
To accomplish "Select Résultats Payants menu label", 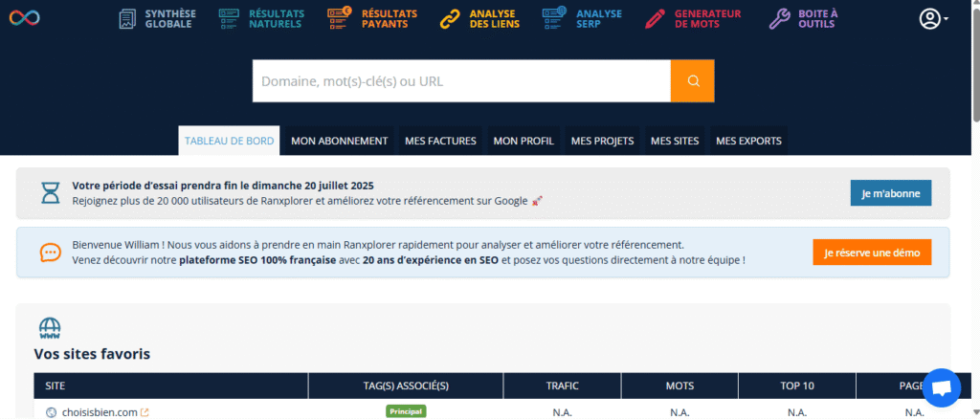I will click(x=390, y=19).
